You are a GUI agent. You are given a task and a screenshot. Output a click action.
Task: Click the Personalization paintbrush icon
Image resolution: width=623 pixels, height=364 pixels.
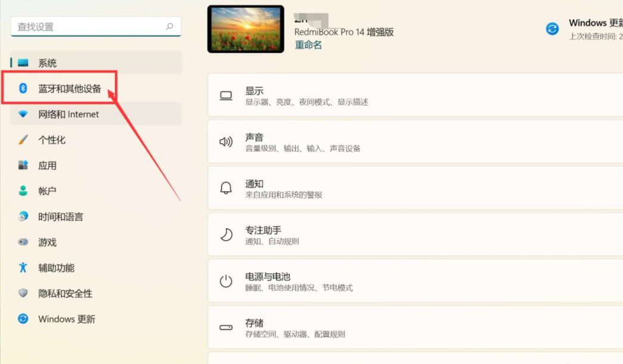coord(23,140)
